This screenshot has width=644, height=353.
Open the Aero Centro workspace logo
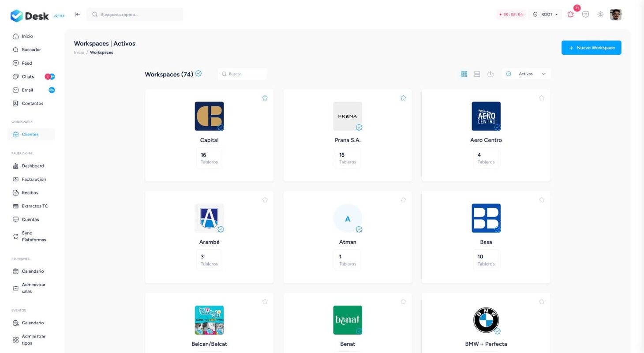click(486, 116)
